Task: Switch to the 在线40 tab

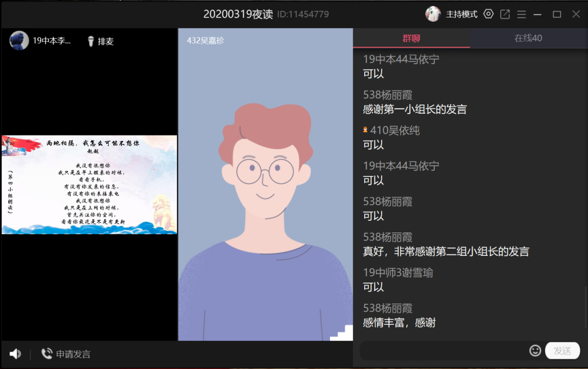Action: (528, 38)
